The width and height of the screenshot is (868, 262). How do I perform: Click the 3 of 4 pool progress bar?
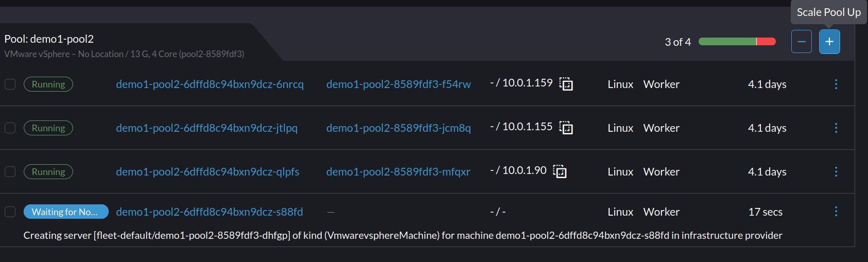737,42
